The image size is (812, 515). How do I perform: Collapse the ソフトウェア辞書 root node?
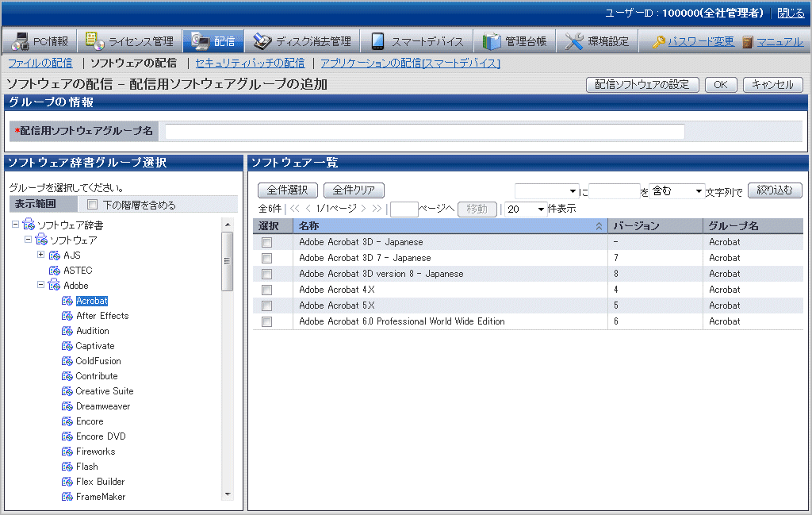pos(16,225)
